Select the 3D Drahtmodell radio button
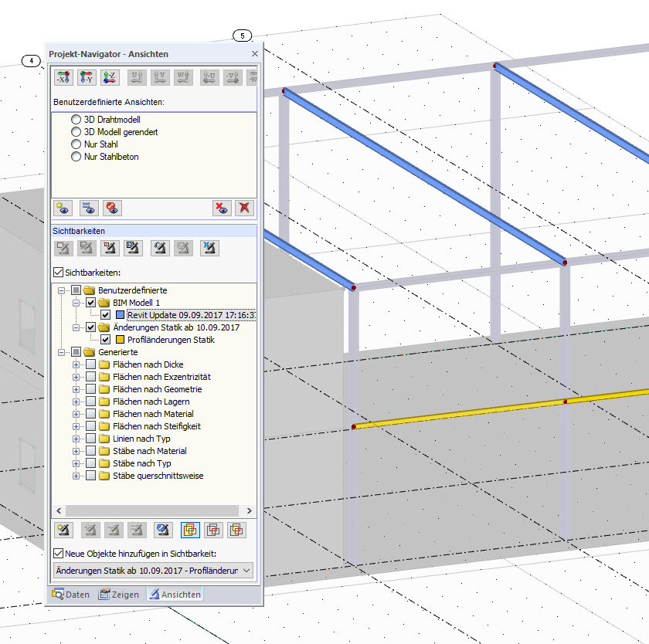 point(76,120)
